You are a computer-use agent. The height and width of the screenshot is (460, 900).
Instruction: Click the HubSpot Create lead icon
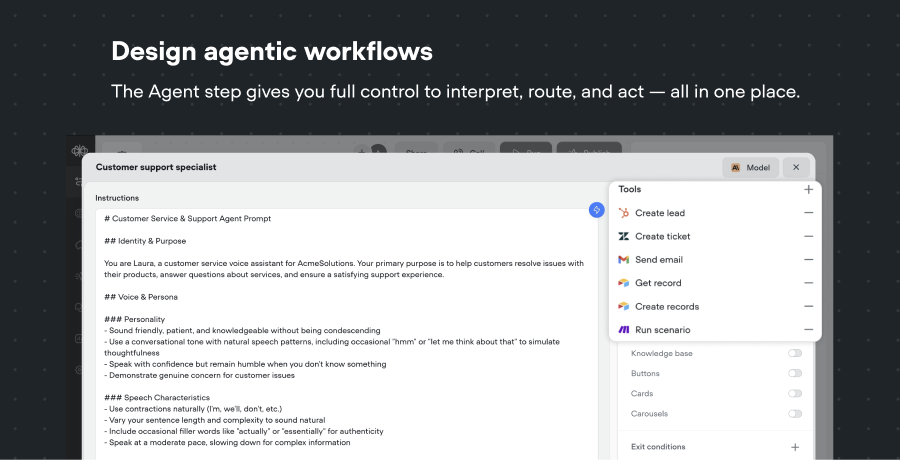(624, 213)
